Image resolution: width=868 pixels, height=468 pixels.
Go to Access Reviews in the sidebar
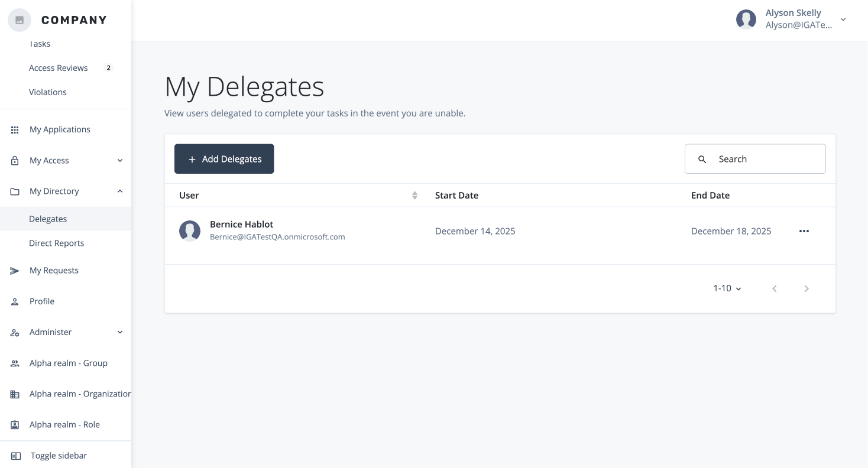pyautogui.click(x=58, y=68)
